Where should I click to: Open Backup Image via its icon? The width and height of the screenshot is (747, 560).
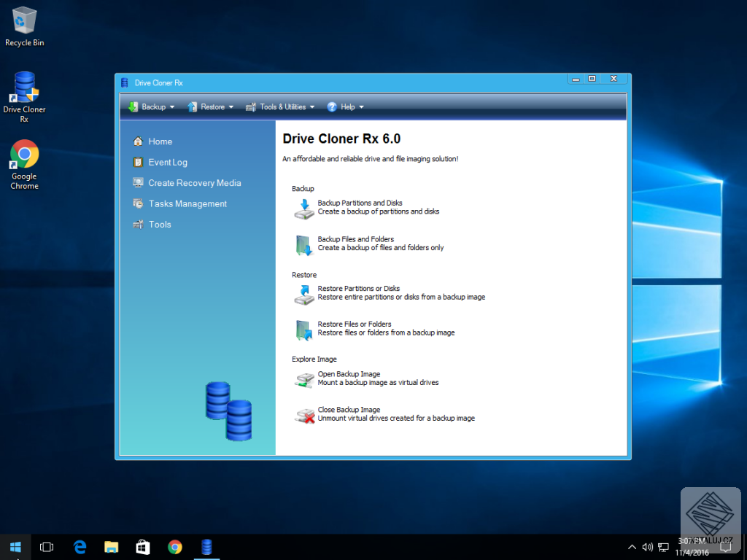(x=303, y=378)
